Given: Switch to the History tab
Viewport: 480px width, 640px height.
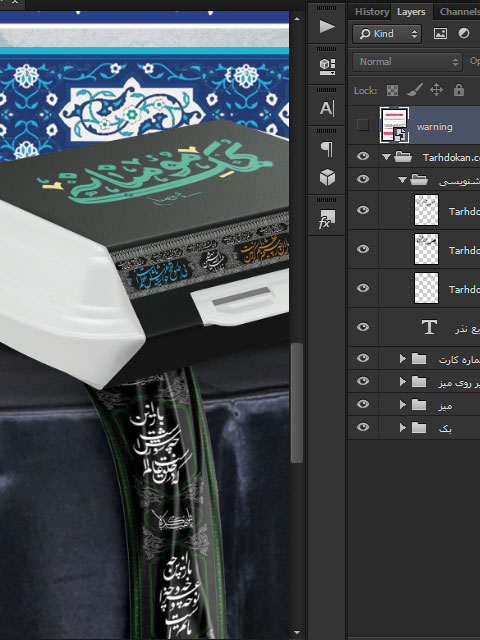Looking at the screenshot, I should click(x=371, y=11).
